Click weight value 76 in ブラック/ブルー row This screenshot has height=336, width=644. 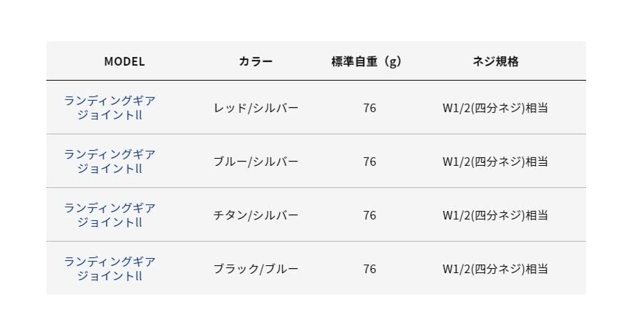(369, 269)
